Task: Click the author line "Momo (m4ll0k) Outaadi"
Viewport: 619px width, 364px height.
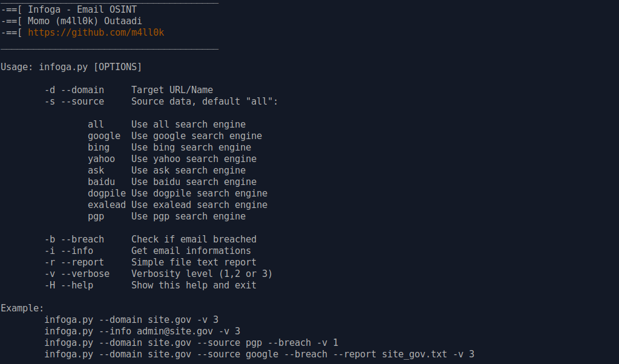Action: pos(85,21)
